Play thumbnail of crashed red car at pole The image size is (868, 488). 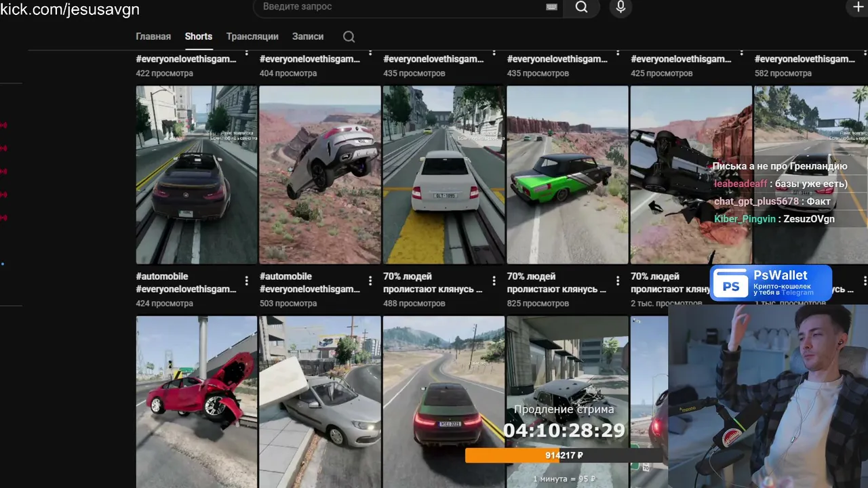point(197,401)
